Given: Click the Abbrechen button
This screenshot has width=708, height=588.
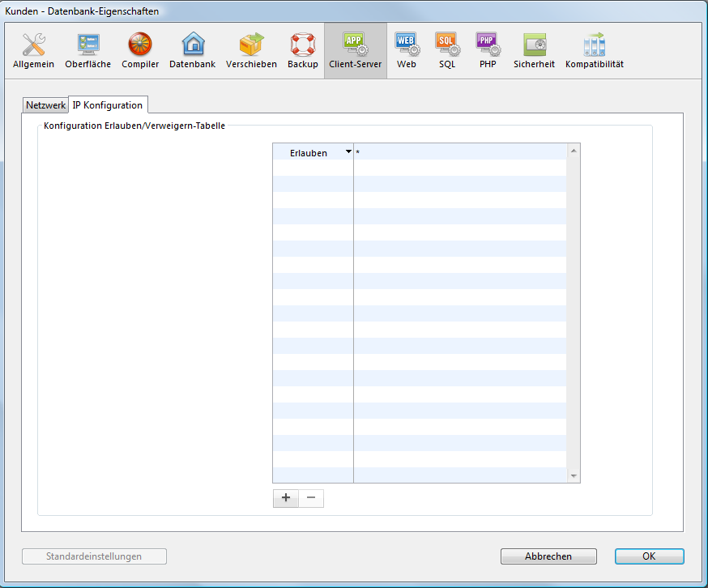Looking at the screenshot, I should 548,556.
